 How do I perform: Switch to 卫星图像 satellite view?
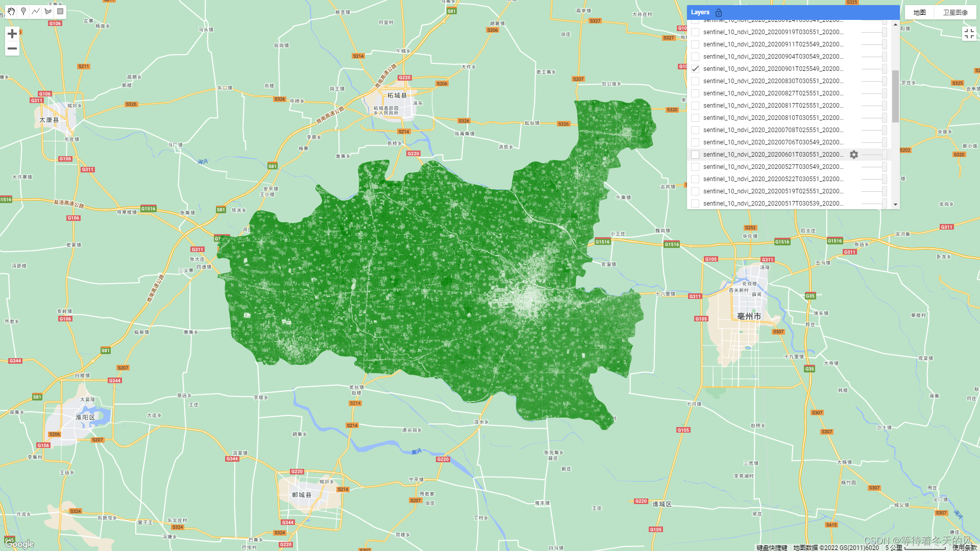[x=955, y=12]
